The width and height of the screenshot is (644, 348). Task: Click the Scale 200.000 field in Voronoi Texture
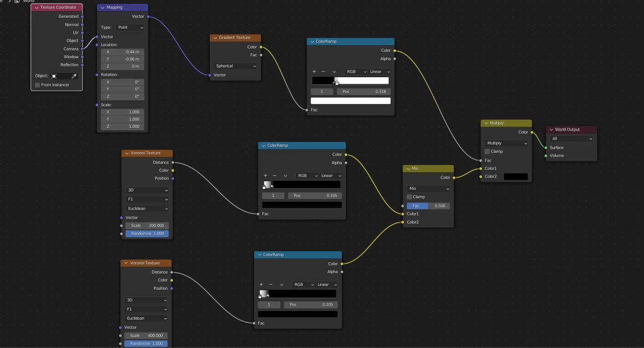pyautogui.click(x=147, y=226)
